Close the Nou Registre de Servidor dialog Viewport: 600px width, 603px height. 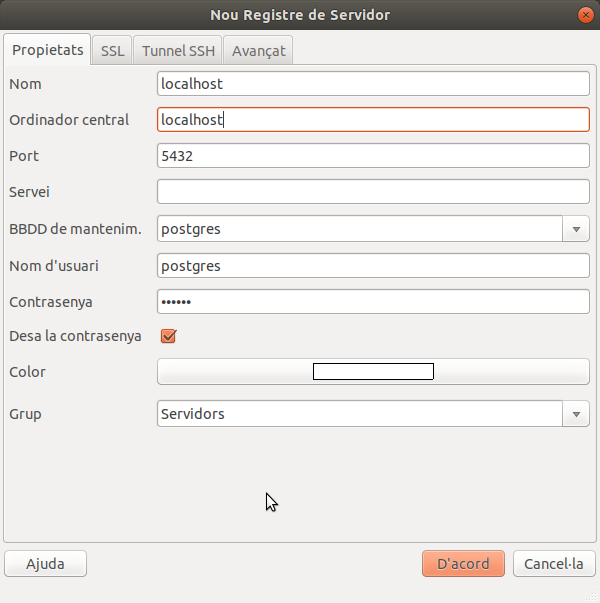pyautogui.click(x=584, y=15)
